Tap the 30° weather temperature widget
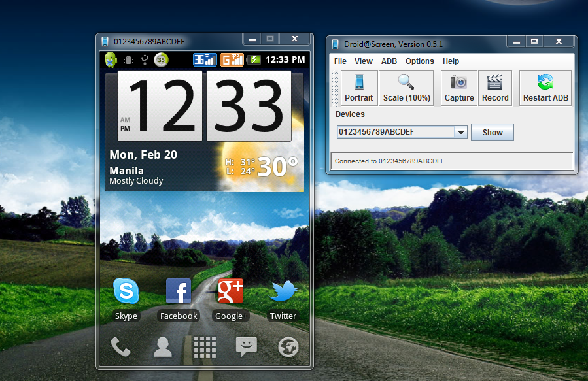588x381 pixels. tap(277, 167)
